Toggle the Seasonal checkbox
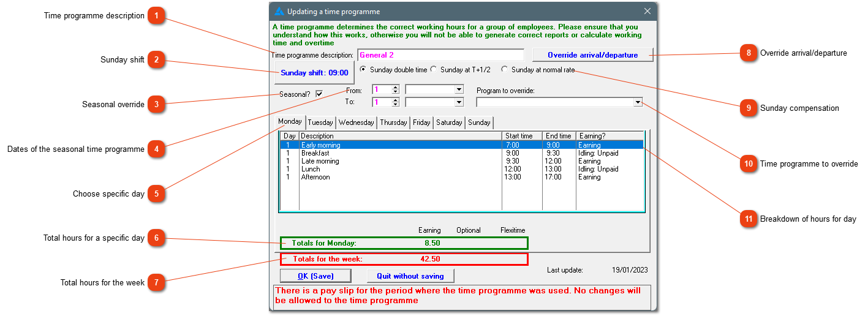This screenshot has width=868, height=316. (x=319, y=94)
